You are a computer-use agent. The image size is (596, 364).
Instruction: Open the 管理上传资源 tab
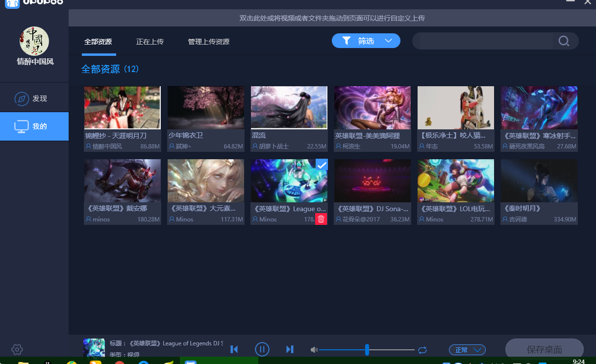(x=209, y=42)
